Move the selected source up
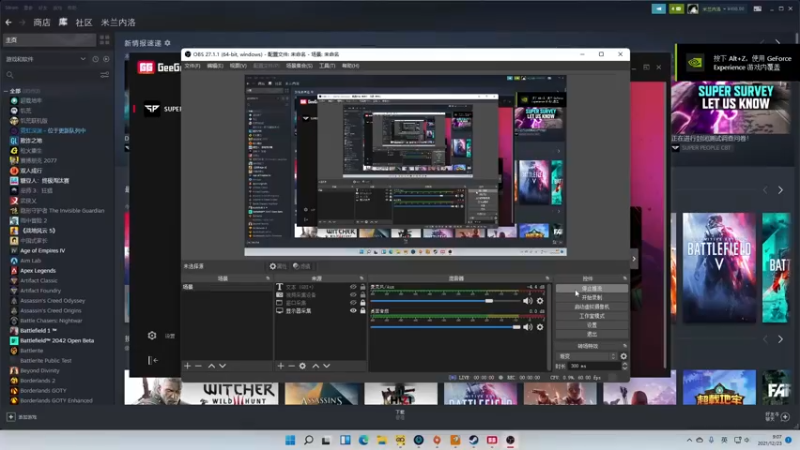Viewport: 800px width, 450px height. [316, 366]
